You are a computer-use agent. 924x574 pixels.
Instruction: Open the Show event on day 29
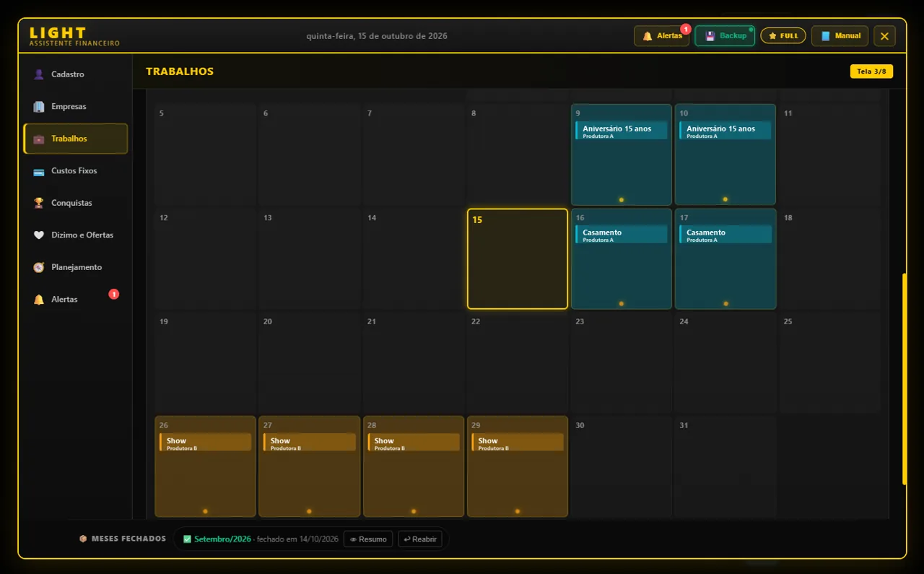[518, 443]
